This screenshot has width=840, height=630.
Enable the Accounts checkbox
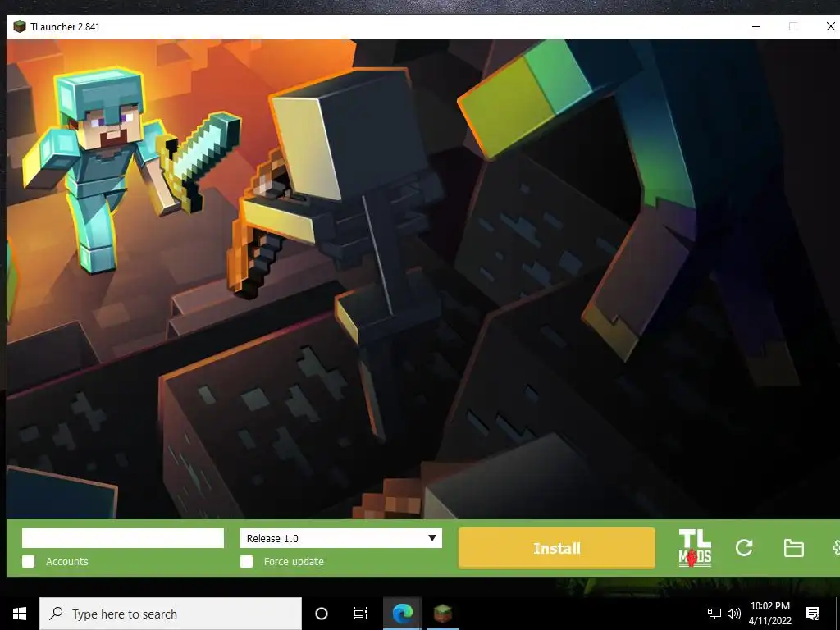29,561
